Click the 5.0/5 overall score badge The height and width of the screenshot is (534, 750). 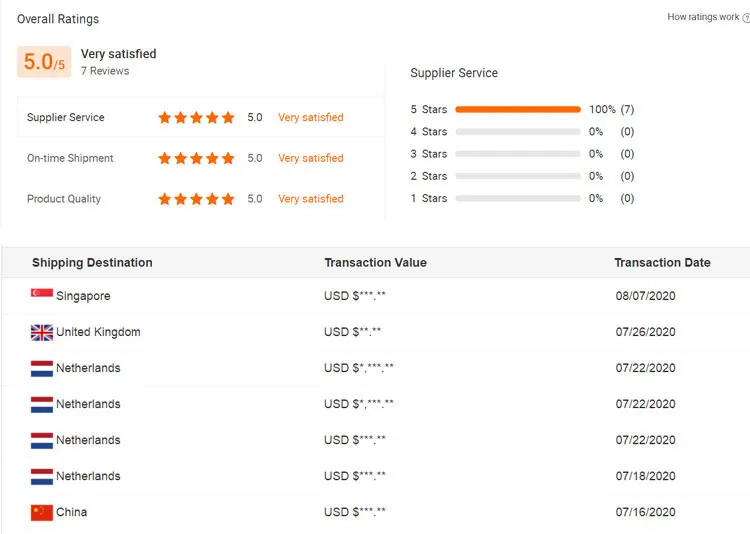click(44, 62)
